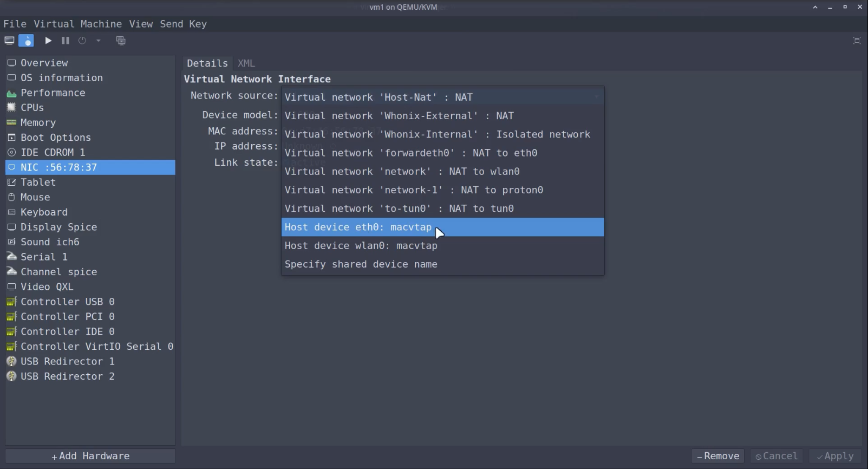The height and width of the screenshot is (469, 868).
Task: Select Performance in hardware list
Action: pyautogui.click(x=90, y=93)
